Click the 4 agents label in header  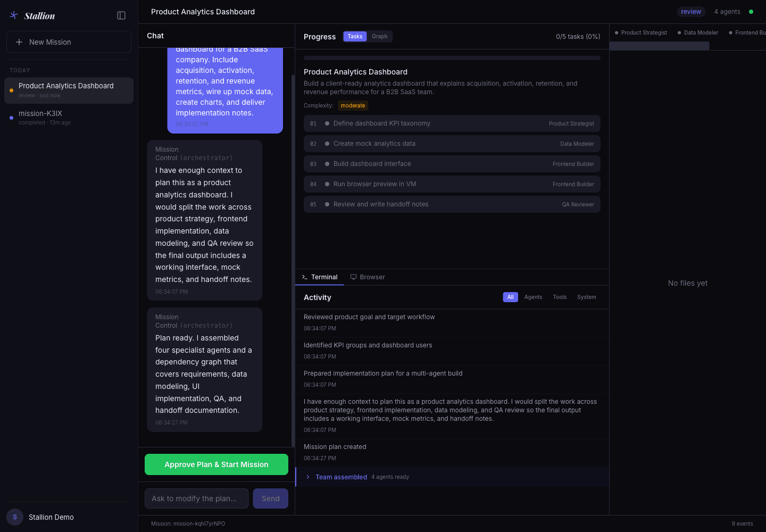pyautogui.click(x=727, y=12)
